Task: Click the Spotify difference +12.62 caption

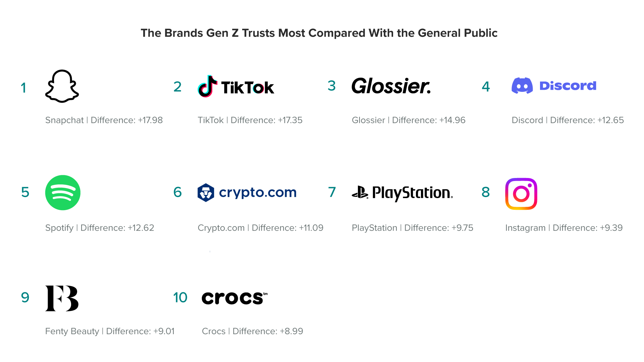Action: [x=100, y=228]
